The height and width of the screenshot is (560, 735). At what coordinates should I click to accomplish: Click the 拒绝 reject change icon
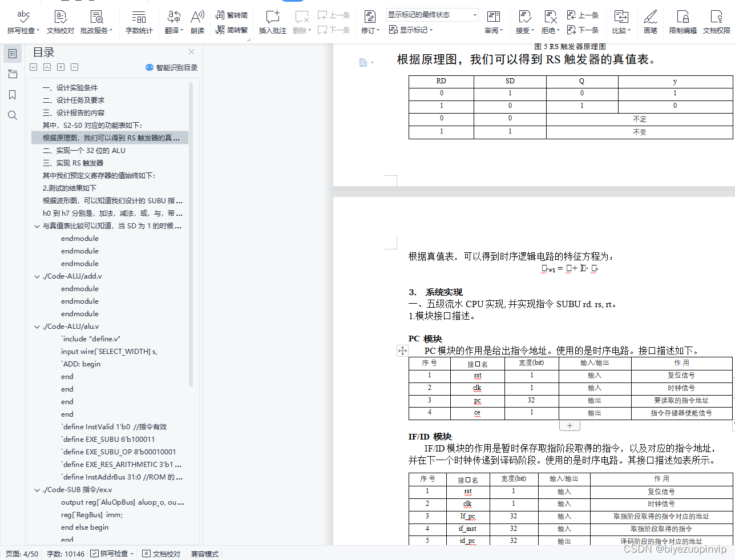550,17
